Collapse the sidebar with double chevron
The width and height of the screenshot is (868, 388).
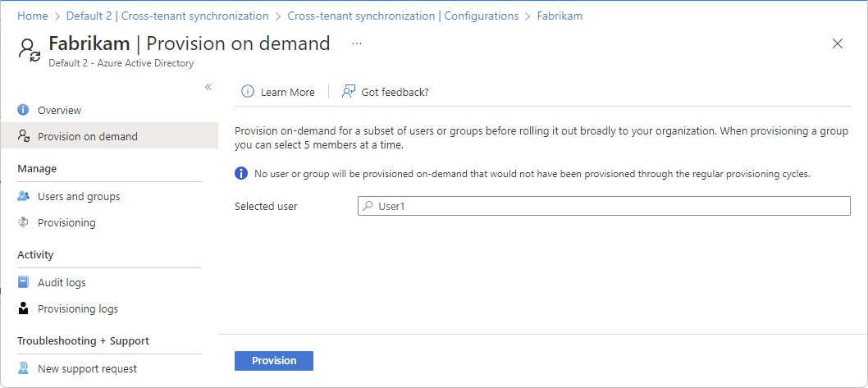[208, 87]
